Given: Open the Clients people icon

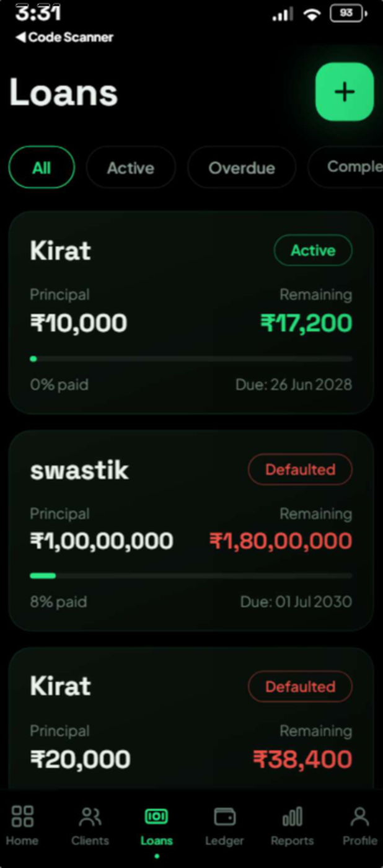Looking at the screenshot, I should click(x=90, y=817).
